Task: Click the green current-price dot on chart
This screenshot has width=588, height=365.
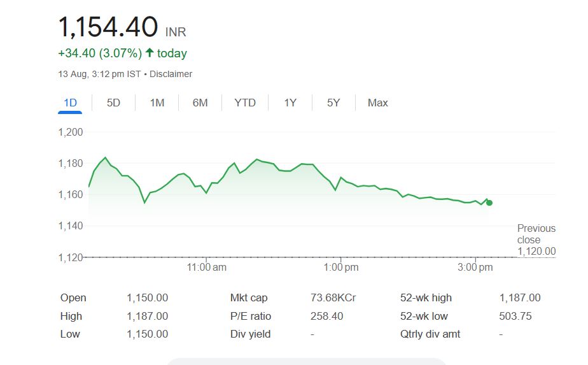Action: tap(489, 203)
